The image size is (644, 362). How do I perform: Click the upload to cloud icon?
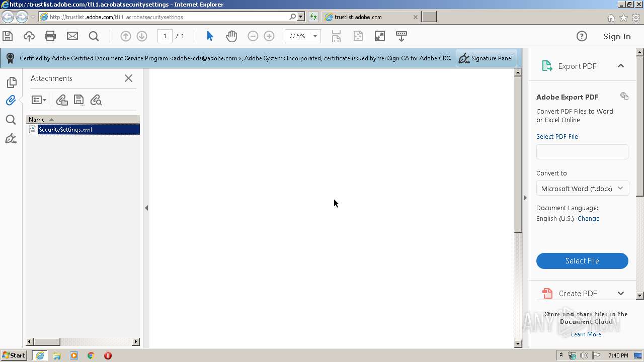coord(29,36)
